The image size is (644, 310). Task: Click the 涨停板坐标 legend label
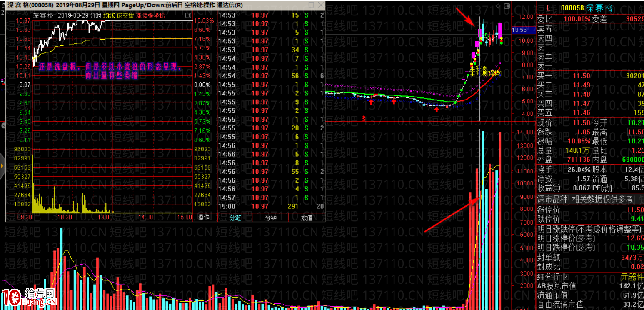[x=150, y=15]
